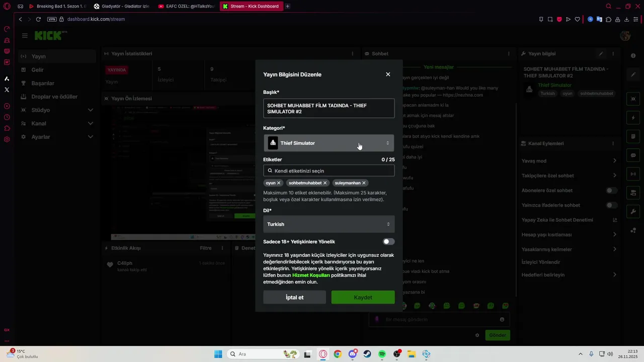Open Aria AI in Opera sidebar
The height and width of the screenshot is (362, 644).
(7, 78)
